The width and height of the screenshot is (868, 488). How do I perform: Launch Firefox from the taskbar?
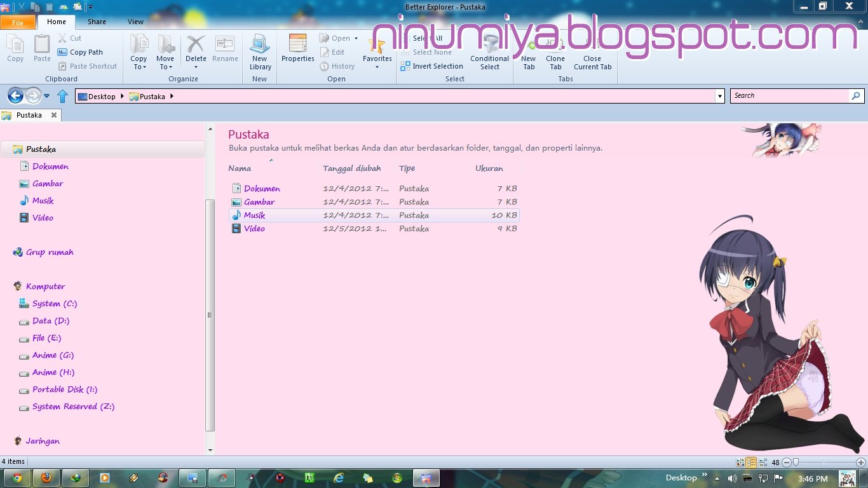click(46, 478)
